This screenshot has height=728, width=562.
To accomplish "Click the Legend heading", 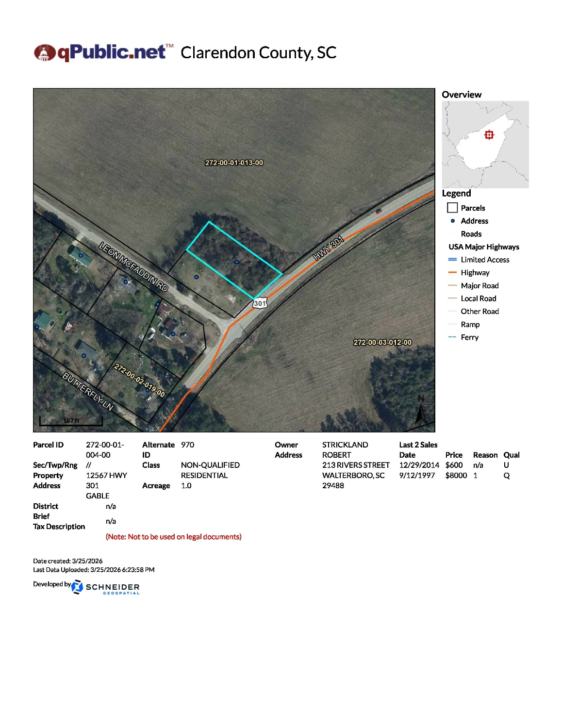I will click(456, 193).
